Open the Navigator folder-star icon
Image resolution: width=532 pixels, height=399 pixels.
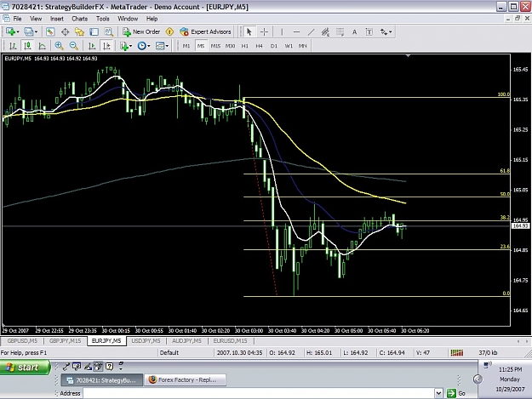click(x=79, y=31)
